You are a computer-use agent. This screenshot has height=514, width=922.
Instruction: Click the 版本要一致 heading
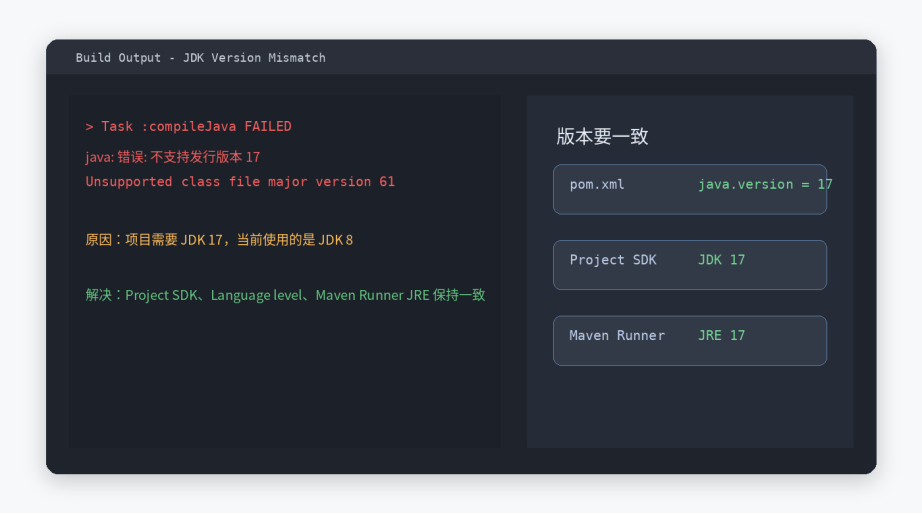602,136
